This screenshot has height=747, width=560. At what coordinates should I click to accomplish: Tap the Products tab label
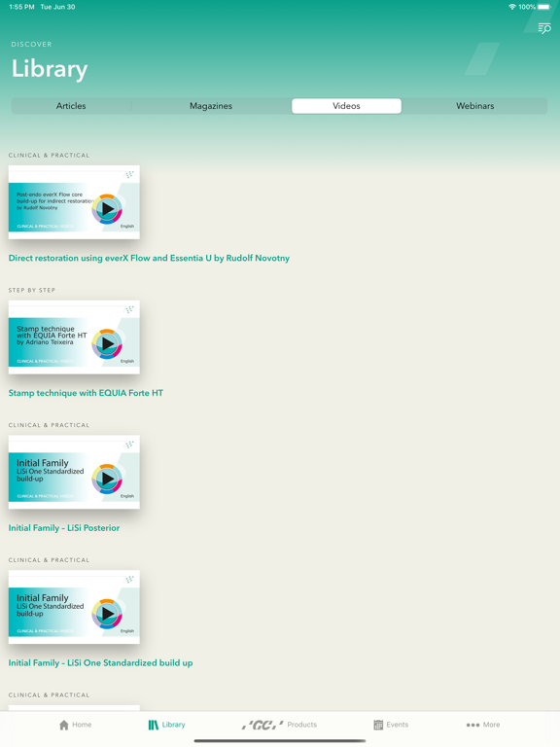[302, 725]
